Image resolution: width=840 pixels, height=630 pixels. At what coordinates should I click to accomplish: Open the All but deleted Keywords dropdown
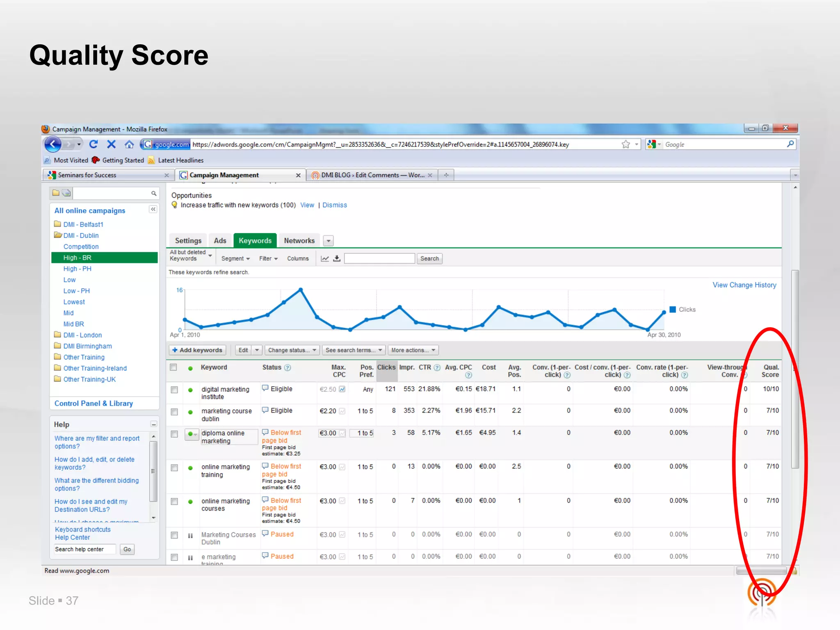click(x=191, y=256)
